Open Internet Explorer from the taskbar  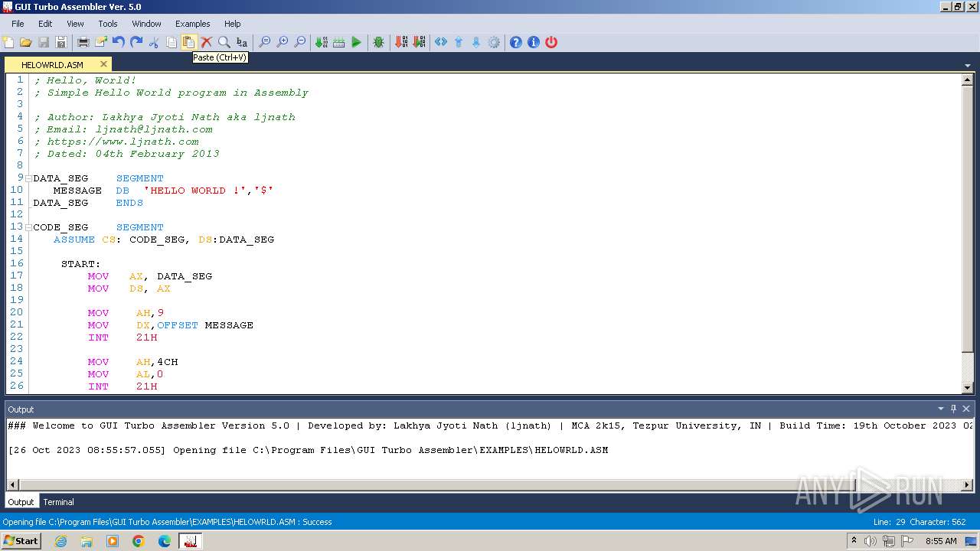60,541
